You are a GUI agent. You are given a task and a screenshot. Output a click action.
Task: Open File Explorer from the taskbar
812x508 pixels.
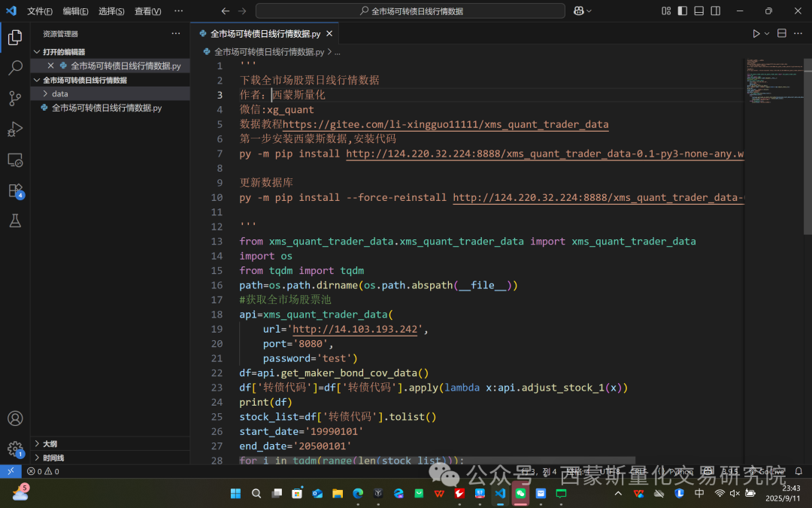(x=338, y=493)
